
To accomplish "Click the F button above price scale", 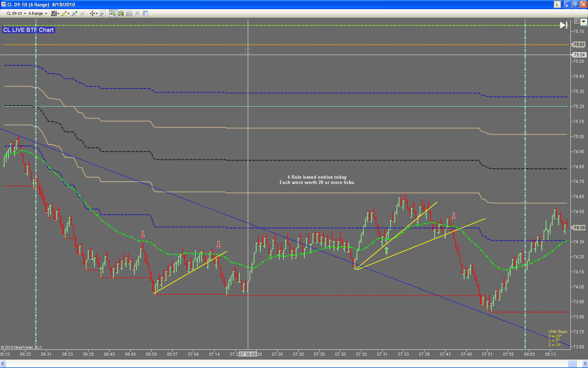I will 576,21.
